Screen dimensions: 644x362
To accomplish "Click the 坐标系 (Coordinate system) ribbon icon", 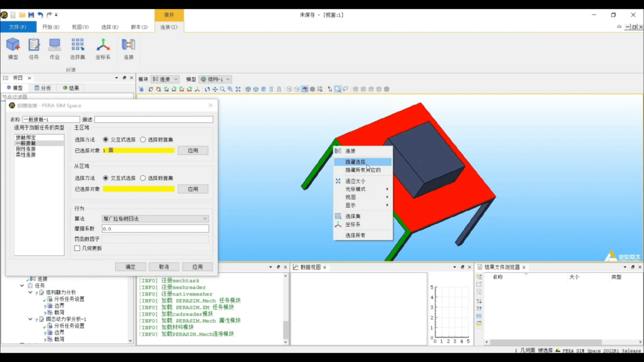I will point(103,49).
